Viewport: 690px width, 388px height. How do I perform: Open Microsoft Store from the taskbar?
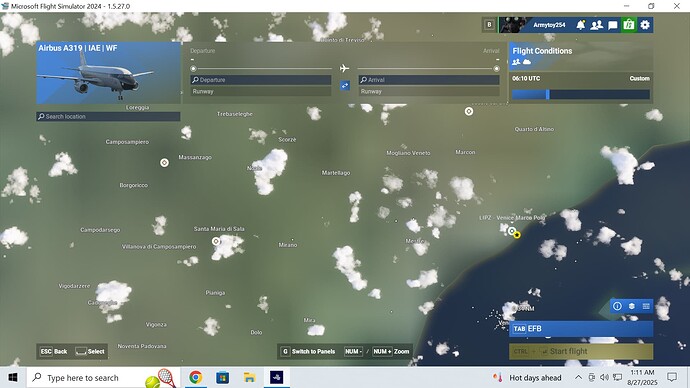click(x=223, y=377)
